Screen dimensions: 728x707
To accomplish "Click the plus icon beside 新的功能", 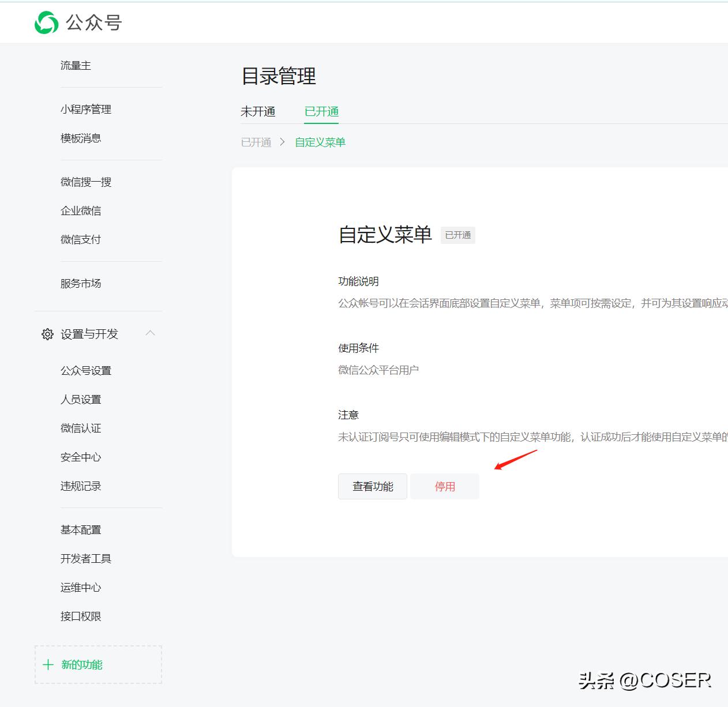I will point(48,664).
